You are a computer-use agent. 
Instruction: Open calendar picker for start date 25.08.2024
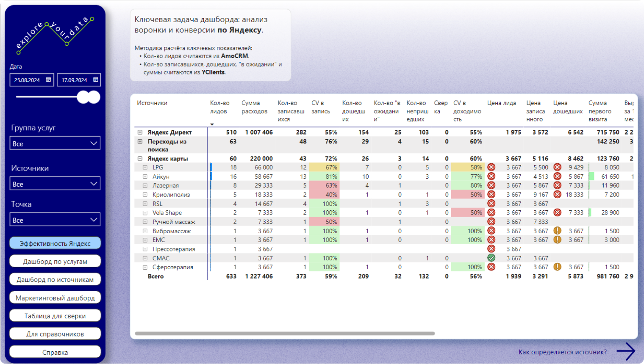48,80
